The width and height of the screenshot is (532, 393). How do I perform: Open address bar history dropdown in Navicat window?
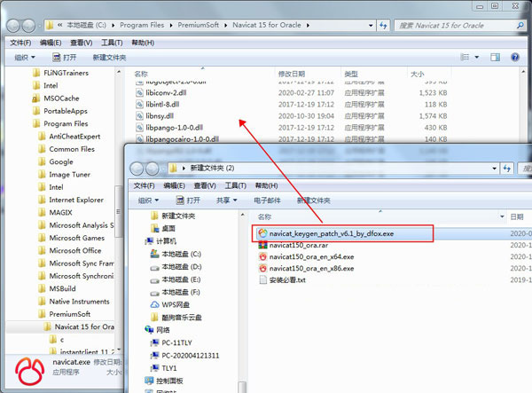[370, 26]
